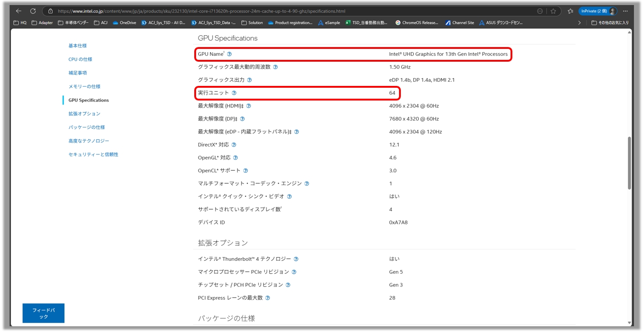Open the favorites list icon

point(570,11)
